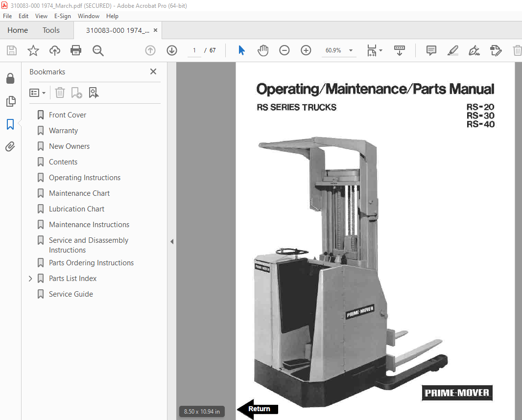Go to previous page arrow
This screenshot has width=522, height=420.
150,50
